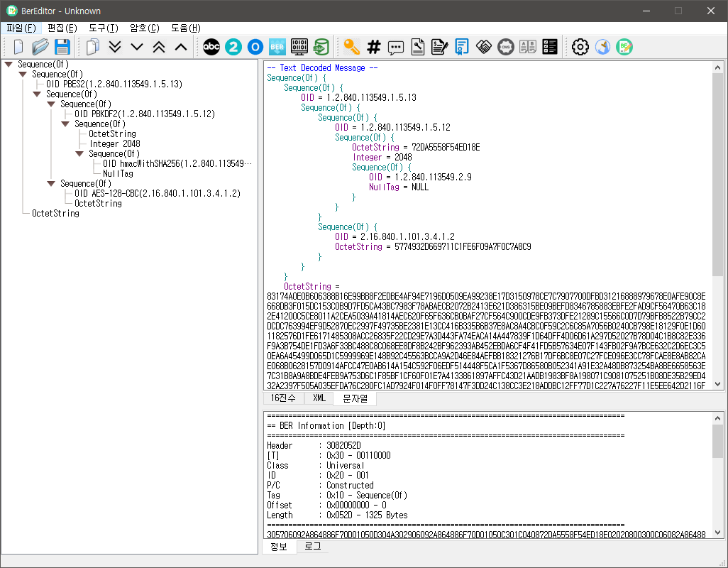Image resolution: width=728 pixels, height=568 pixels.
Task: Click the black checklist icon
Action: point(550,47)
